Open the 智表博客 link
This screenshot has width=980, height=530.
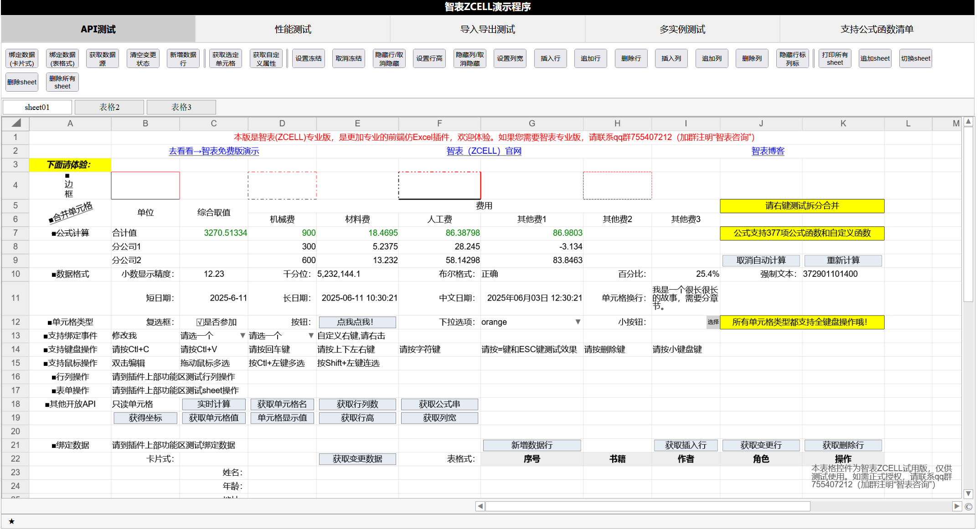pyautogui.click(x=768, y=151)
